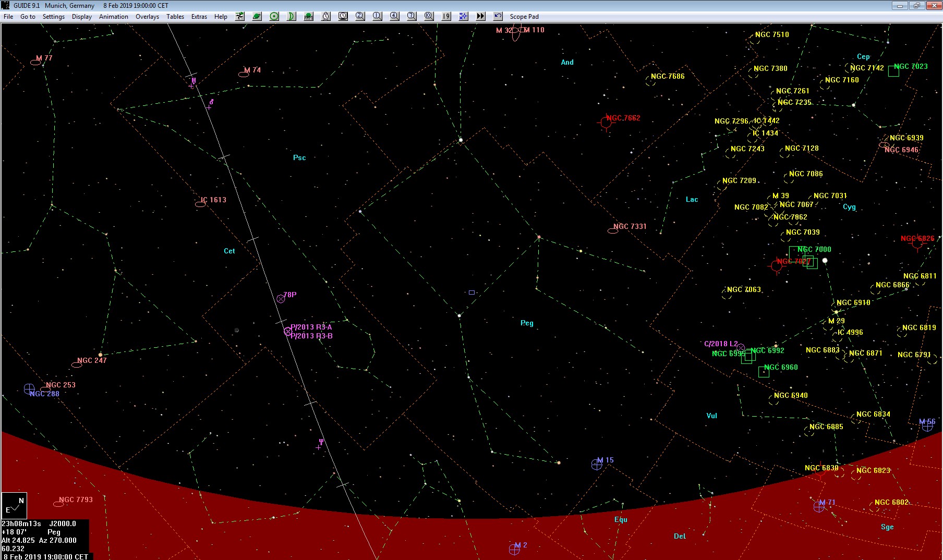Screen dimensions: 943x560
Task: Click the Cet constellation label
Action: (x=229, y=251)
